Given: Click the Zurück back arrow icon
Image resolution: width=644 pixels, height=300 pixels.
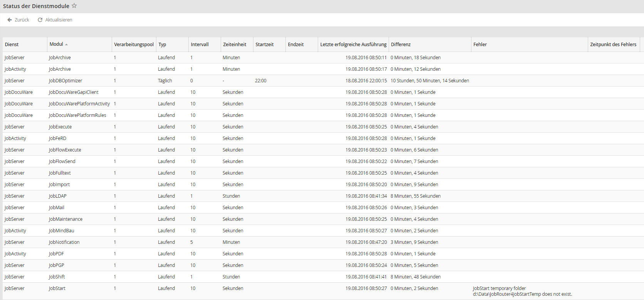Looking at the screenshot, I should [10, 20].
